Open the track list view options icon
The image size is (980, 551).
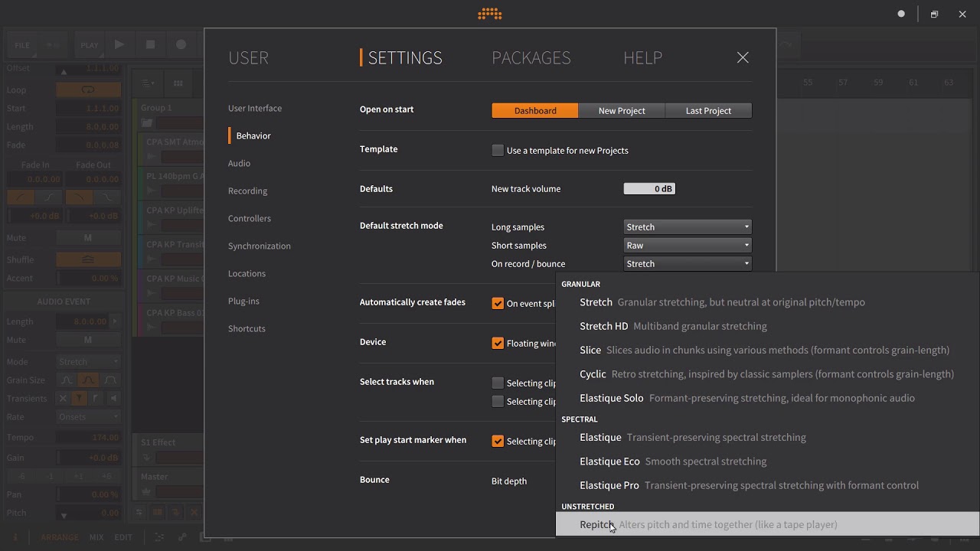pos(148,83)
